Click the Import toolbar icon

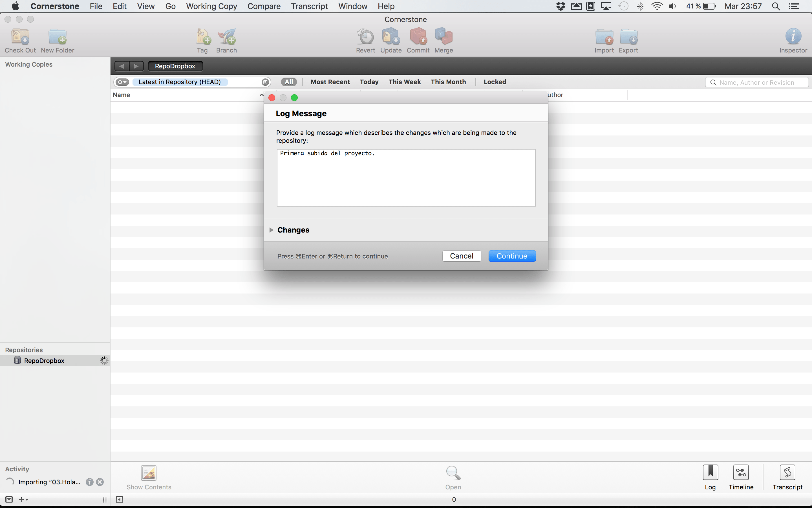click(x=604, y=37)
